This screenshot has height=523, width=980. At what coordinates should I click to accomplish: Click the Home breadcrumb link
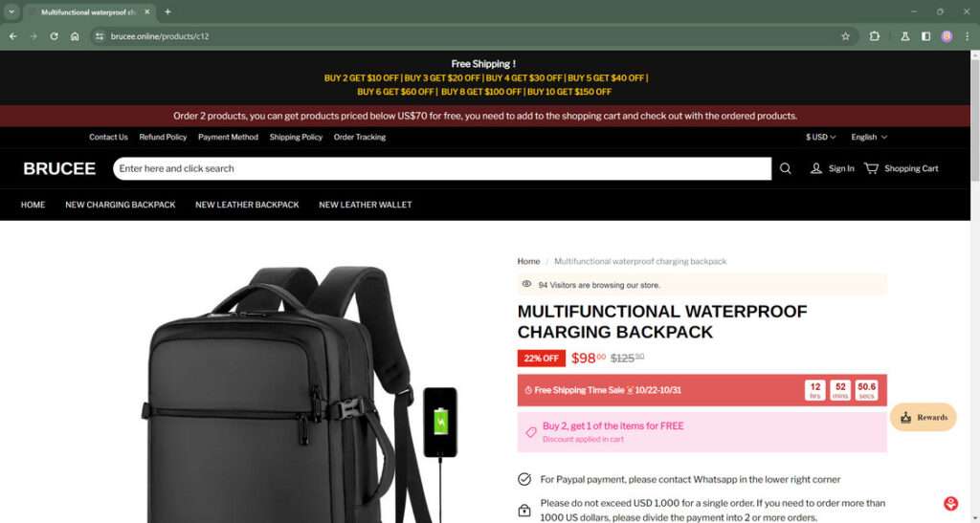pos(528,262)
